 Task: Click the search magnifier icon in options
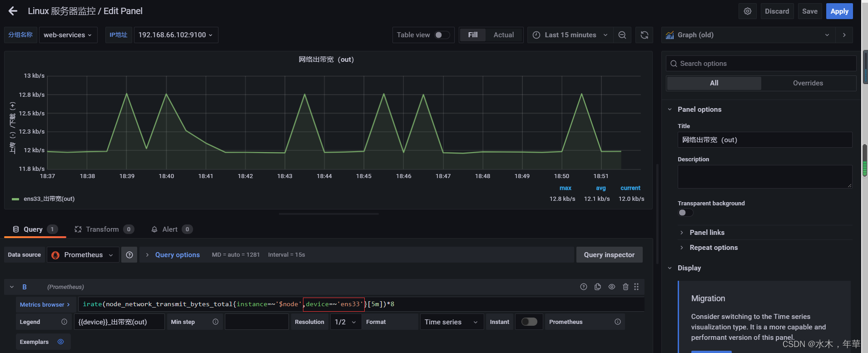pos(674,64)
